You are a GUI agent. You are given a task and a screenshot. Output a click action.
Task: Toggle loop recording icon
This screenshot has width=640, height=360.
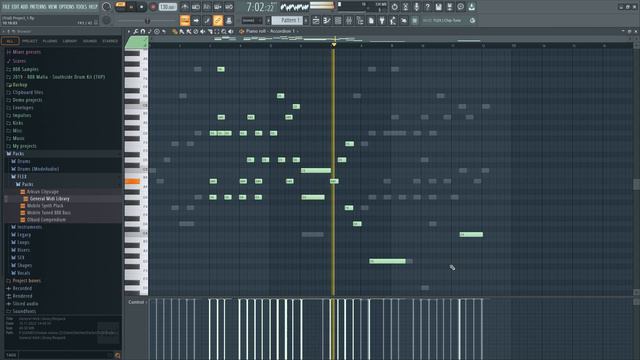[x=229, y=7]
